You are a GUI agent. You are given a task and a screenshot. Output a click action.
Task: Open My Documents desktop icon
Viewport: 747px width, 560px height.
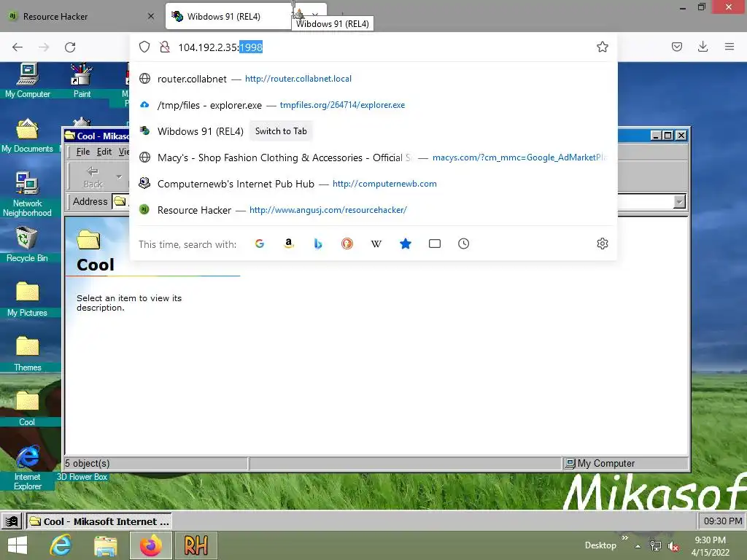[x=27, y=135]
